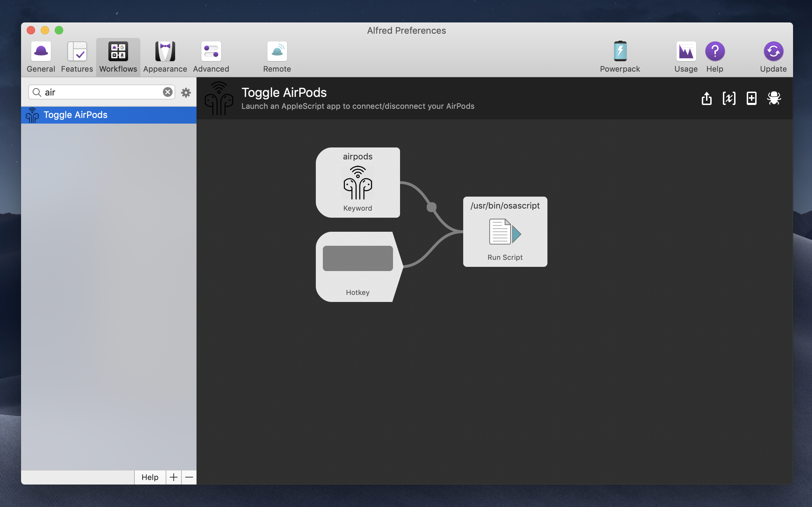
Task: Select the airpods Keyword object
Action: [358, 183]
